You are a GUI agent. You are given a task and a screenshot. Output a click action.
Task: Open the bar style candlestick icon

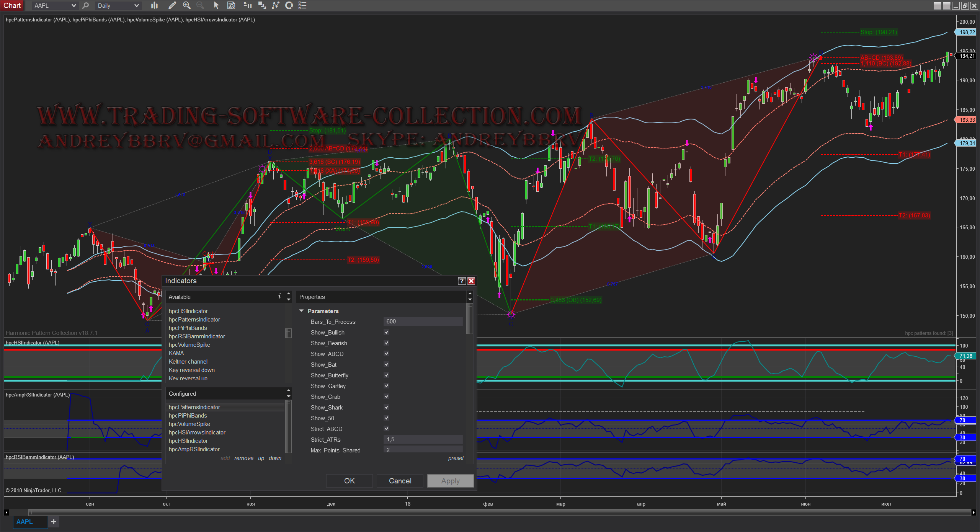pos(154,5)
